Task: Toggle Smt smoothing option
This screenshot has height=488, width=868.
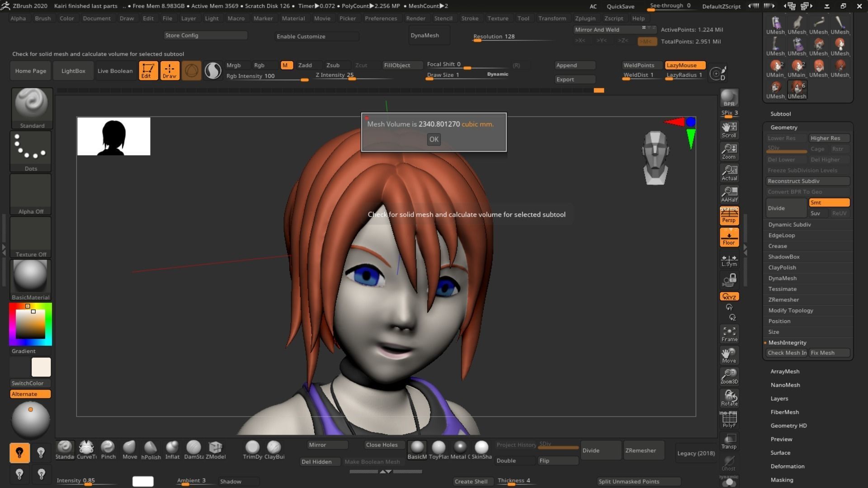Action: pos(829,202)
